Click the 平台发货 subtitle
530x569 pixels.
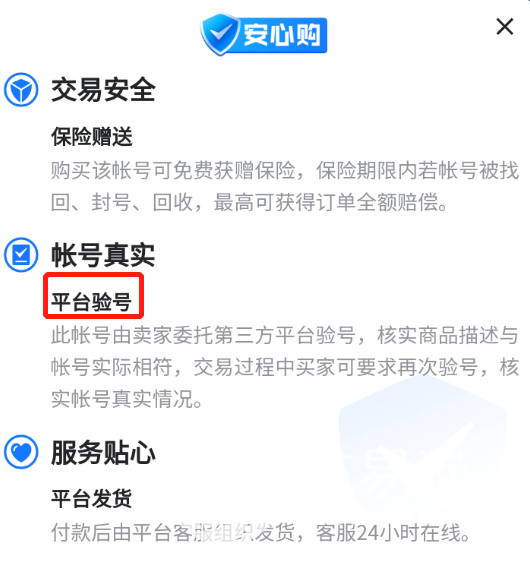[x=91, y=499]
